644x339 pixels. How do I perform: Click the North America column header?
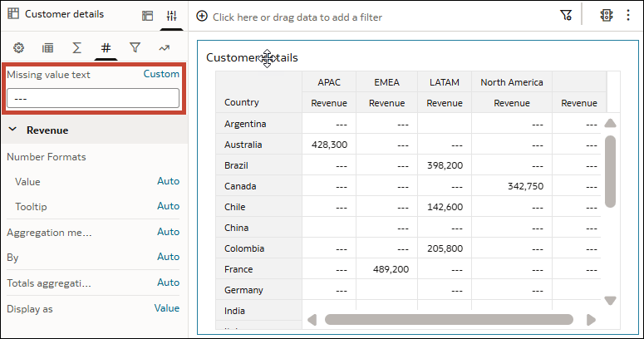[512, 82]
